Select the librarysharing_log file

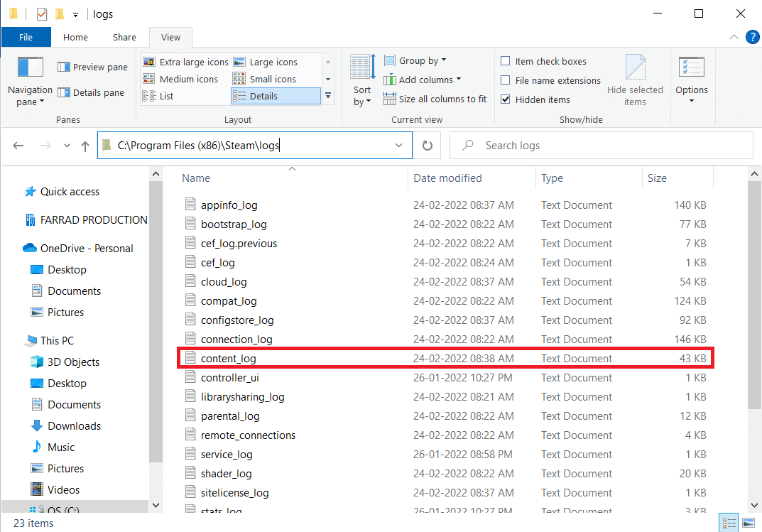coord(445,397)
